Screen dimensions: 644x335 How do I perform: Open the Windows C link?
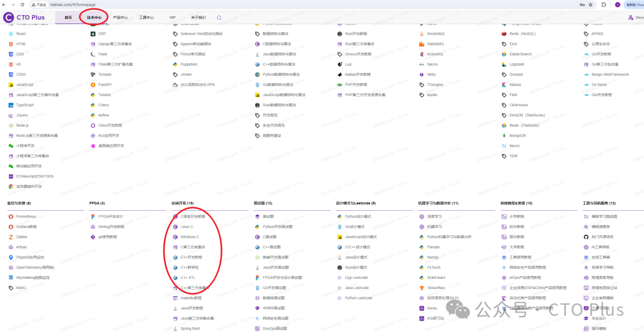[x=190, y=237]
